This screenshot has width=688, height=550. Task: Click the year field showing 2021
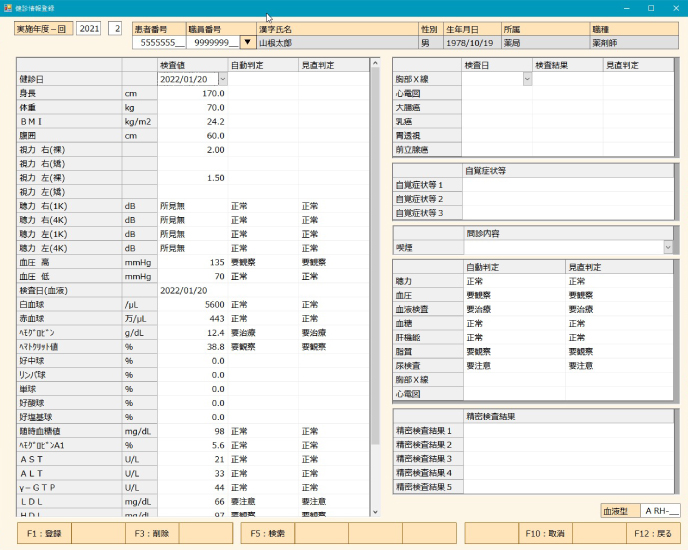click(x=89, y=29)
